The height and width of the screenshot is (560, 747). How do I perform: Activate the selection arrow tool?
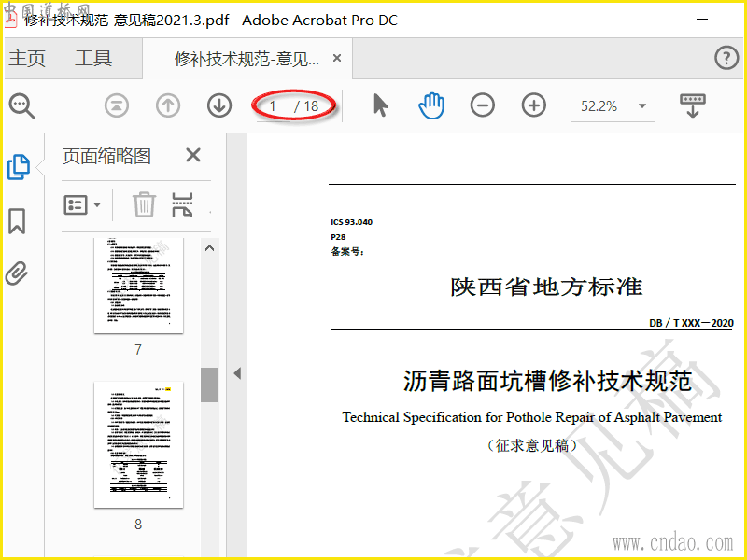coord(380,105)
